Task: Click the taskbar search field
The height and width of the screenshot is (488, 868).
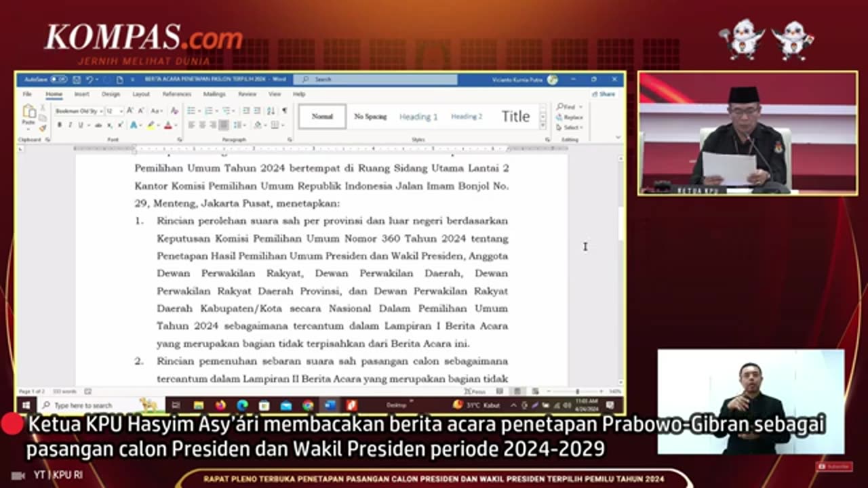Action: coord(100,405)
